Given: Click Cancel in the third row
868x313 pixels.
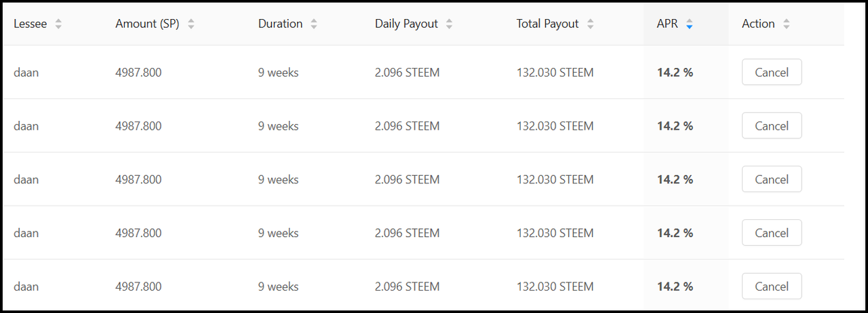Looking at the screenshot, I should click(x=772, y=179).
